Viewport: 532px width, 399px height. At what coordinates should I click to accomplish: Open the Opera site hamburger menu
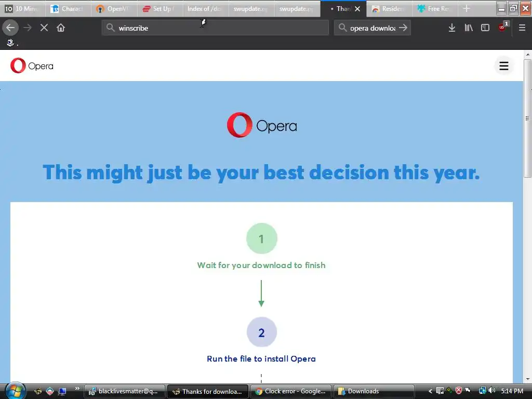504,66
